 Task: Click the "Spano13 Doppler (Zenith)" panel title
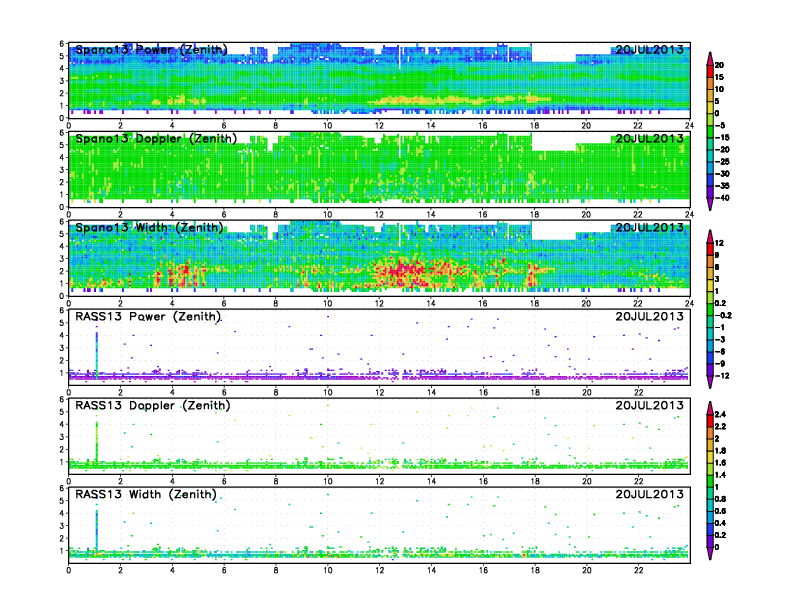point(156,138)
